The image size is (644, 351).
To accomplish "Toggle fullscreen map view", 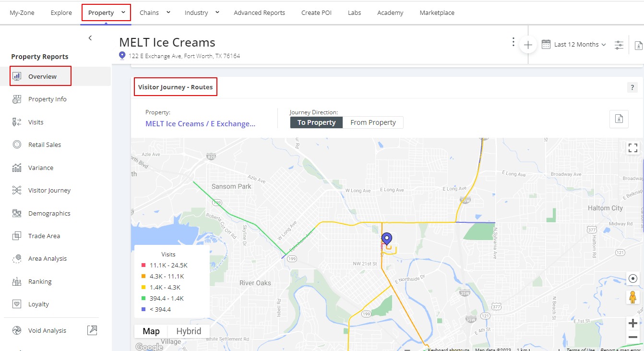I will [x=633, y=148].
